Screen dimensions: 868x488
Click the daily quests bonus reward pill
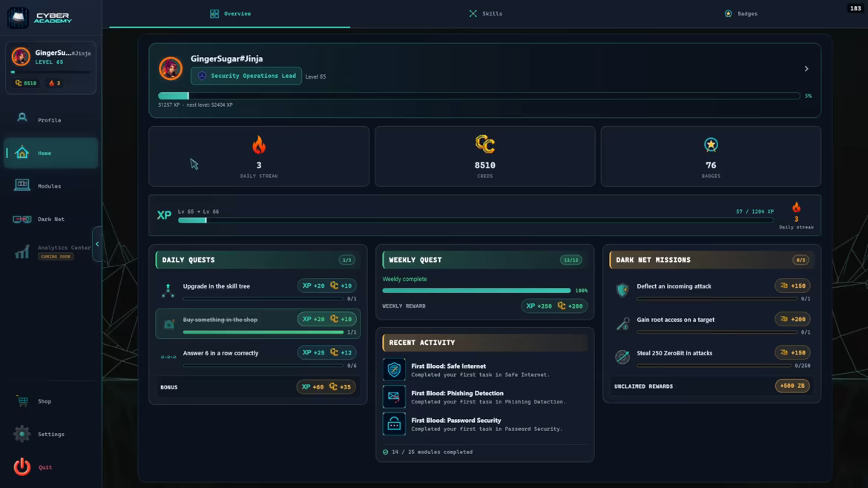click(326, 386)
